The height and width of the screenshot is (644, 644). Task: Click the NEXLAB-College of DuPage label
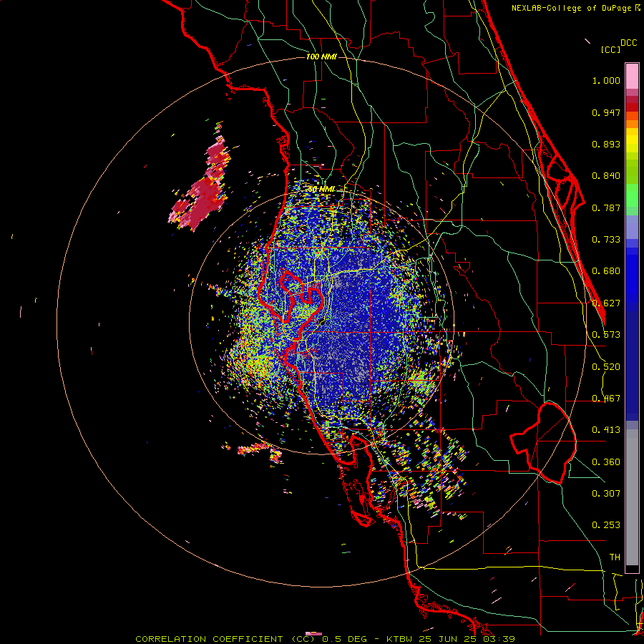click(571, 8)
